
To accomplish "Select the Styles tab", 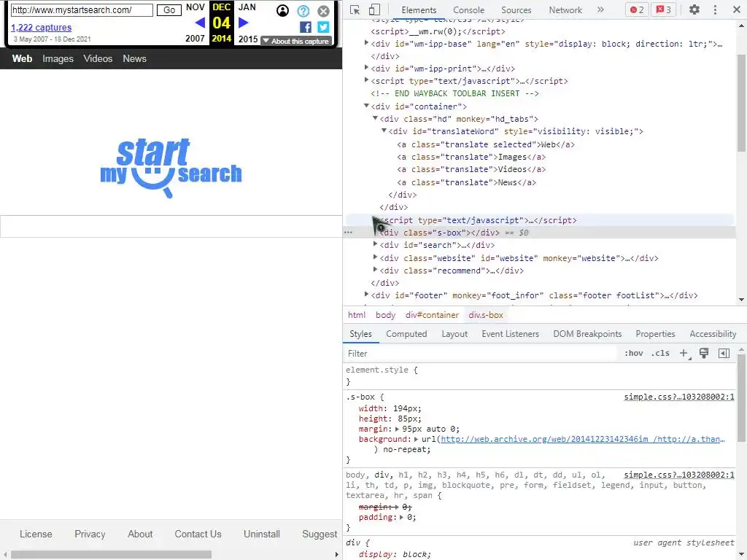I will 360,334.
